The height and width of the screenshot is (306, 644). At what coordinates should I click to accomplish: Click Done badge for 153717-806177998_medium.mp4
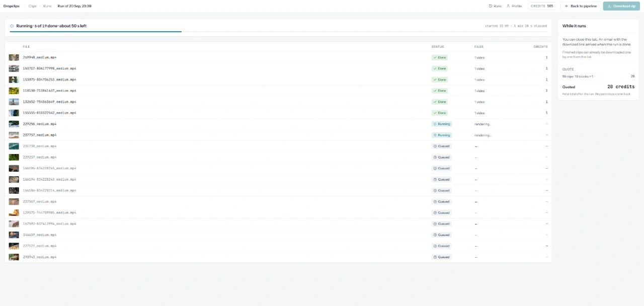point(440,68)
